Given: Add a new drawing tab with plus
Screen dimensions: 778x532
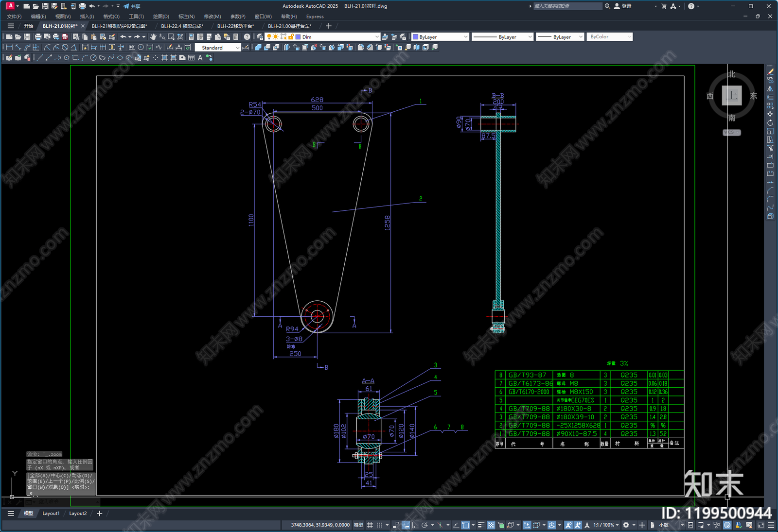Looking at the screenshot, I should coord(329,26).
